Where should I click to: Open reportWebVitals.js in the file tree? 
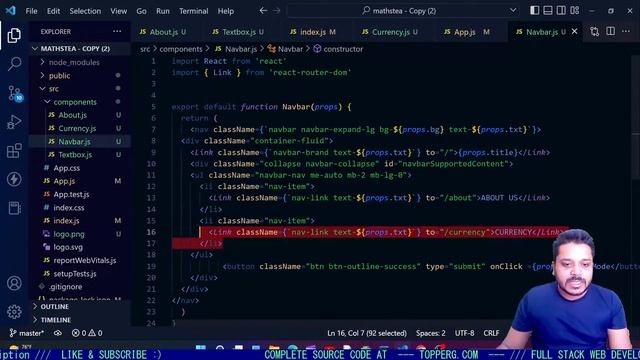point(84,260)
